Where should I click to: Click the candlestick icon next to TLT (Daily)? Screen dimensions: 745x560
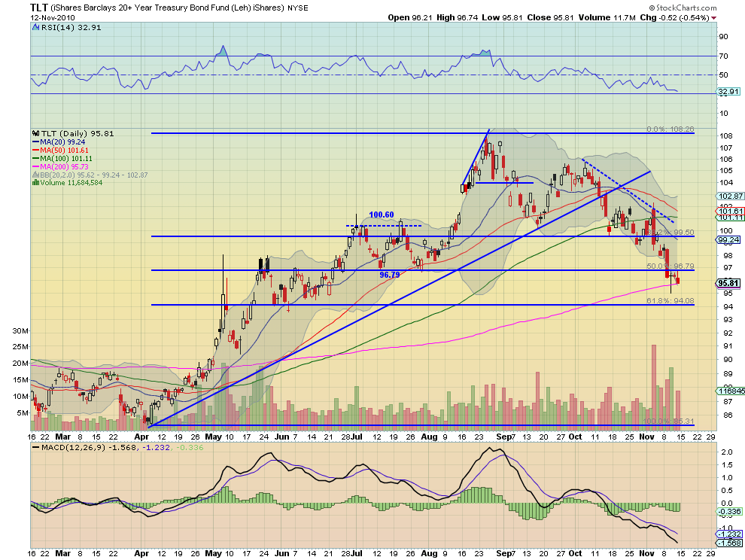pyautogui.click(x=35, y=133)
